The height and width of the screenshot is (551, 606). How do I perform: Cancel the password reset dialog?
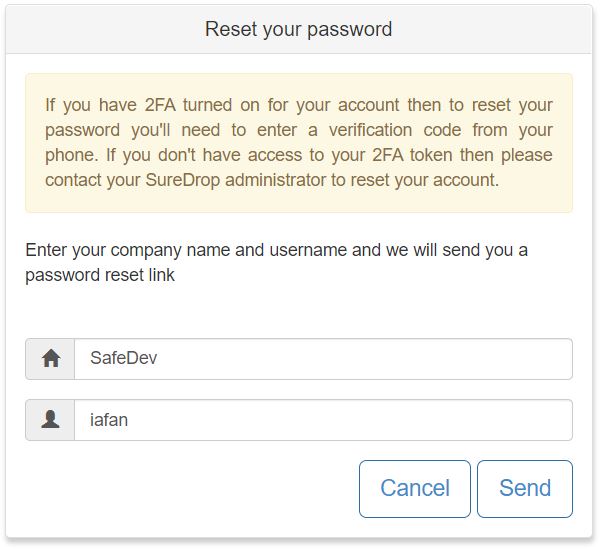coord(414,488)
